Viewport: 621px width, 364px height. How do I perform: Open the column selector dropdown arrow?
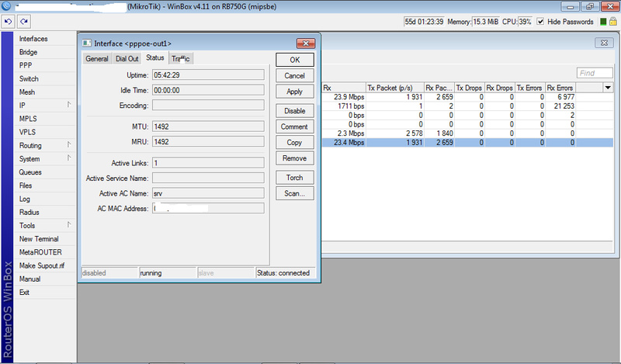(608, 88)
